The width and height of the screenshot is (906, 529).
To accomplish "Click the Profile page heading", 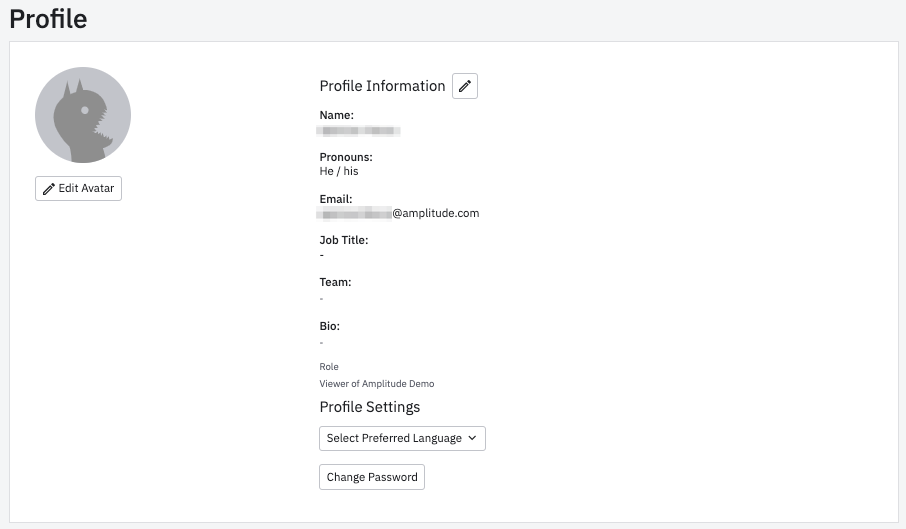I will click(x=48, y=19).
